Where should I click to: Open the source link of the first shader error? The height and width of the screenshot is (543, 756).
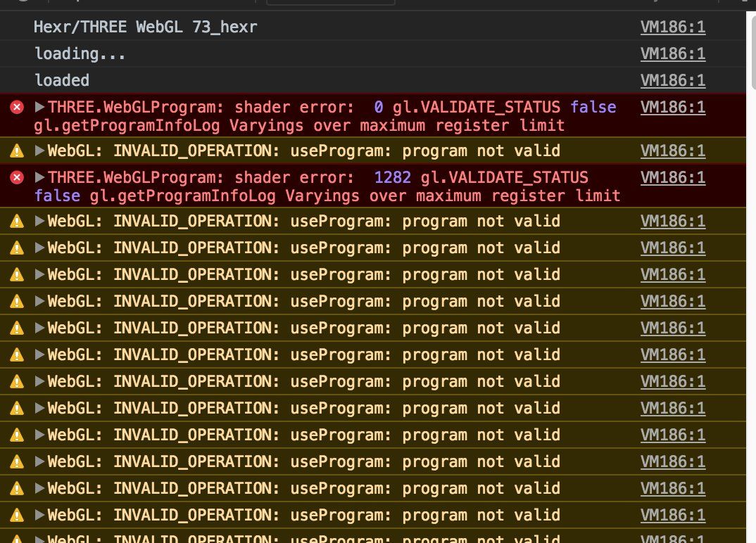point(672,108)
